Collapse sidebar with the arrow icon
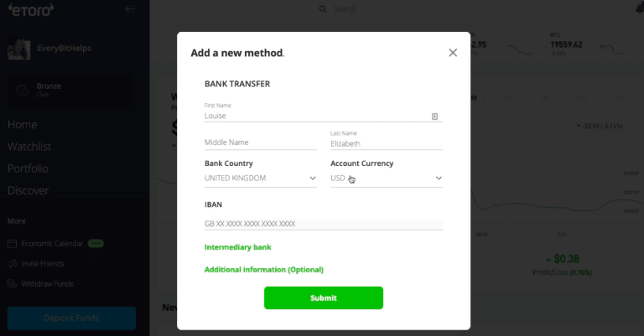This screenshot has height=336, width=644. pos(130,9)
